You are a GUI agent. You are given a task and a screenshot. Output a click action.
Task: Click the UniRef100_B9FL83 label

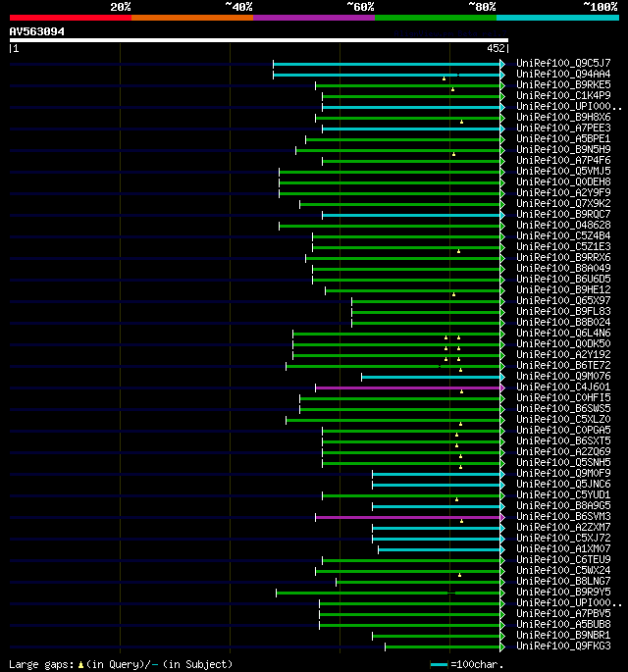pos(563,311)
